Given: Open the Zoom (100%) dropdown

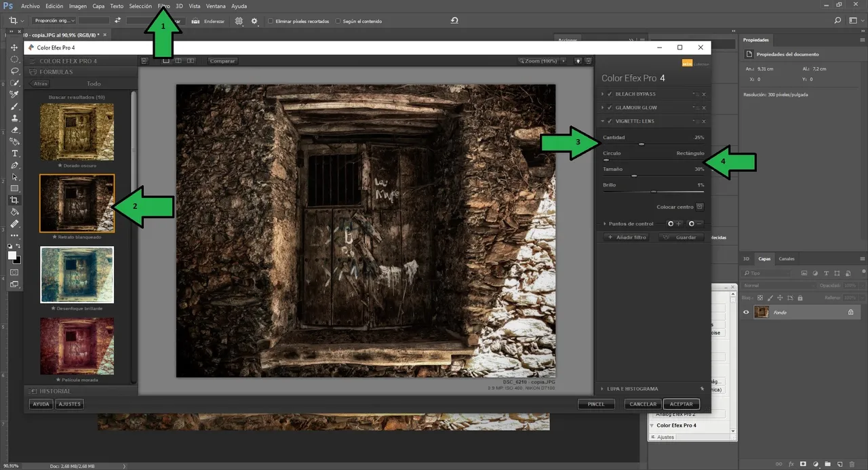Looking at the screenshot, I should (x=541, y=61).
